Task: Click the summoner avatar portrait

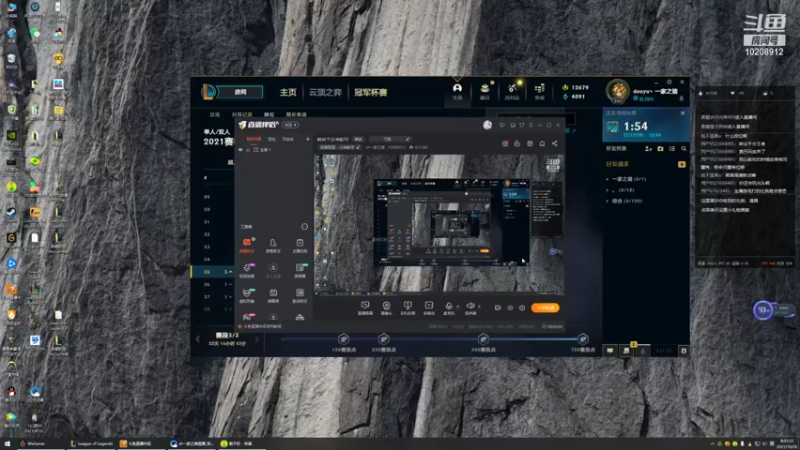Action: (x=617, y=91)
